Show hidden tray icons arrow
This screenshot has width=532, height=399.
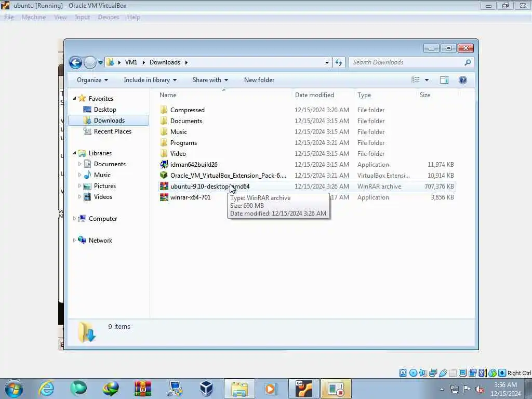[442, 390]
